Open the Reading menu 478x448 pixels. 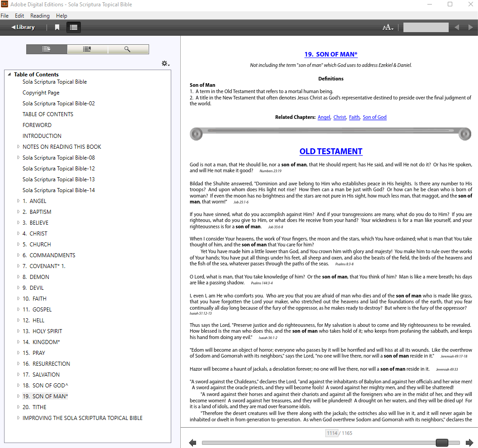point(40,15)
